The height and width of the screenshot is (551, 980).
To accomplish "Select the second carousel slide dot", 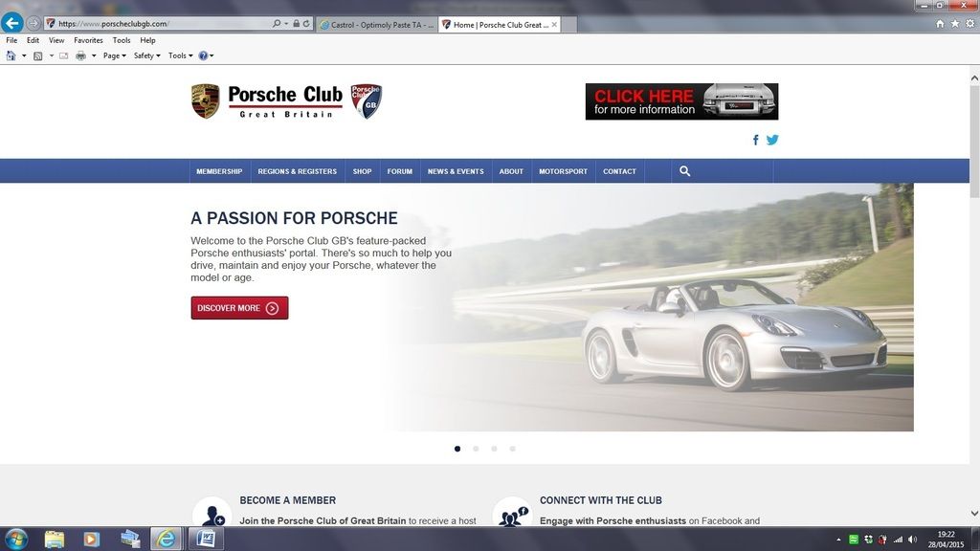I will tap(476, 449).
